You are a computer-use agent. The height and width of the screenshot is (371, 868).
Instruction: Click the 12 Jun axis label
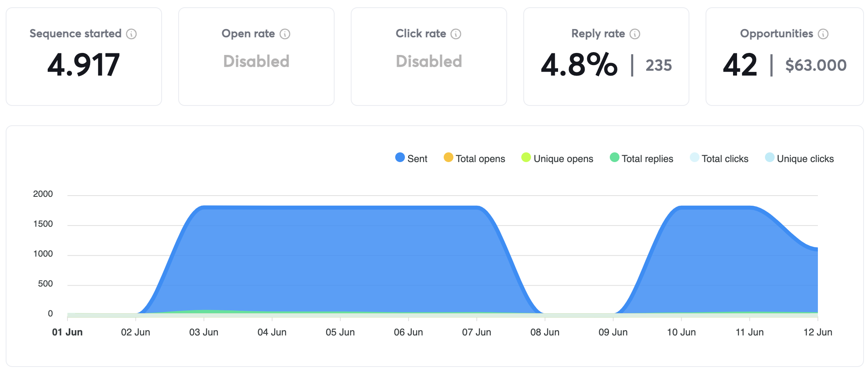pos(817,332)
